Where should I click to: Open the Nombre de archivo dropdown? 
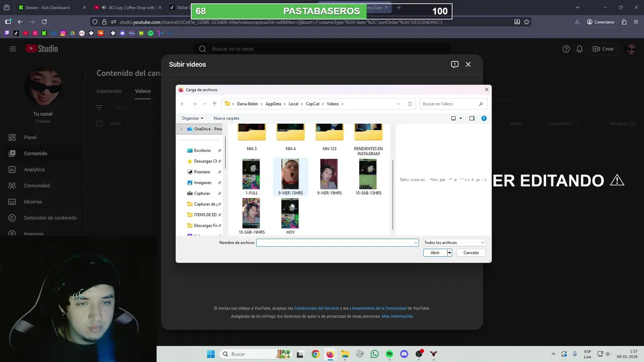(x=416, y=243)
